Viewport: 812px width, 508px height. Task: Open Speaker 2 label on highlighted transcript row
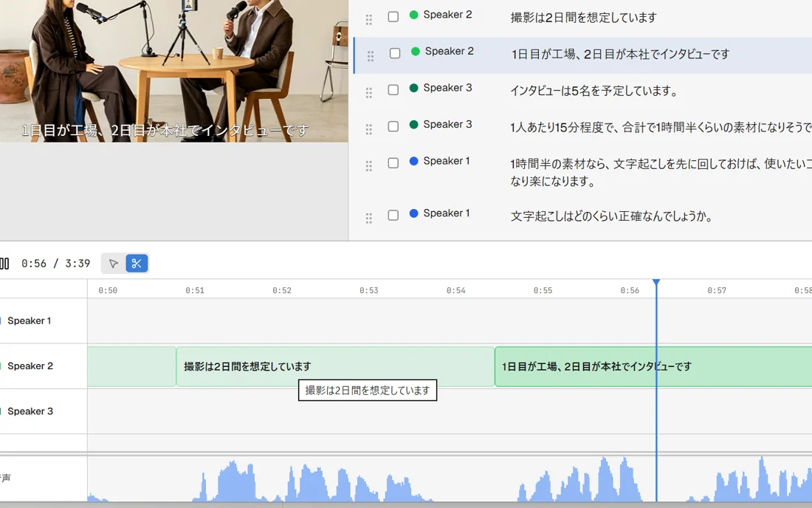click(x=450, y=51)
